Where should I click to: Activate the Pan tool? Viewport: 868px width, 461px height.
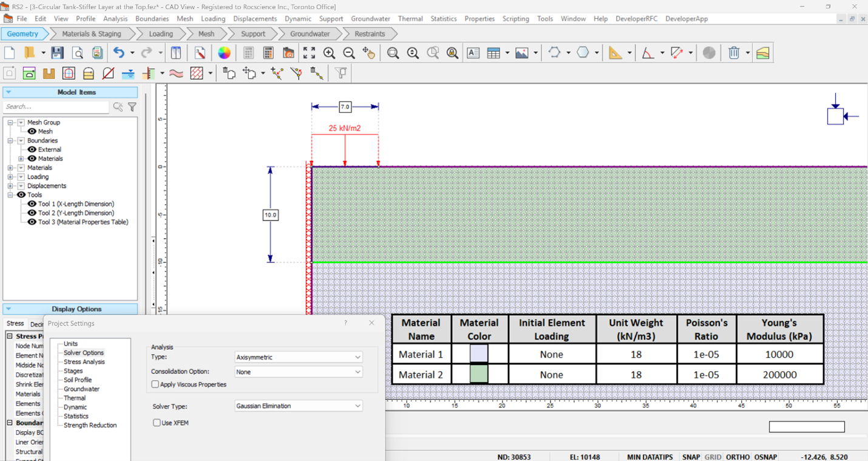pyautogui.click(x=370, y=53)
